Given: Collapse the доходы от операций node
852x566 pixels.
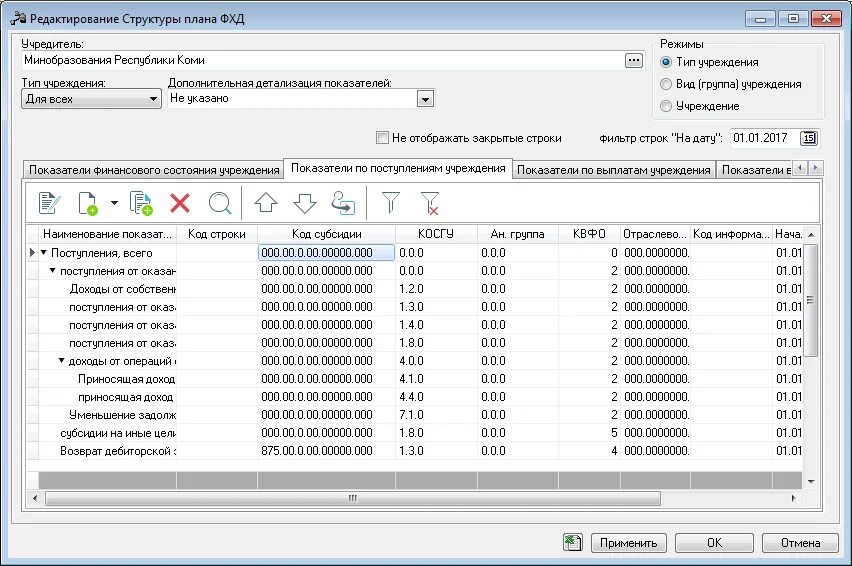Looking at the screenshot, I should tap(61, 360).
